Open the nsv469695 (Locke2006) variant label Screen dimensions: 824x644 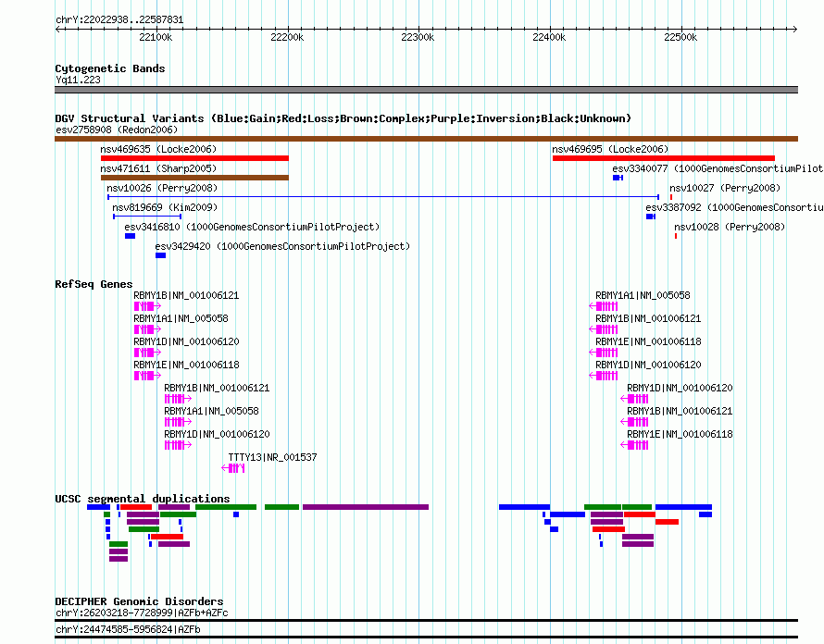tap(610, 149)
